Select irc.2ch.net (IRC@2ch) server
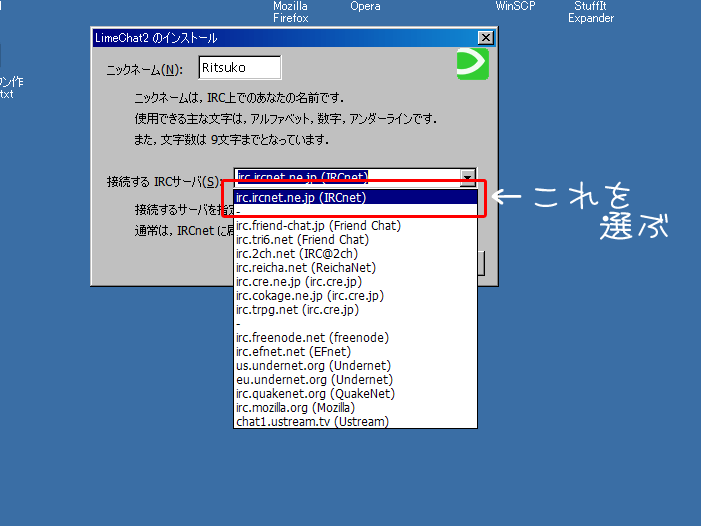 pyautogui.click(x=355, y=254)
